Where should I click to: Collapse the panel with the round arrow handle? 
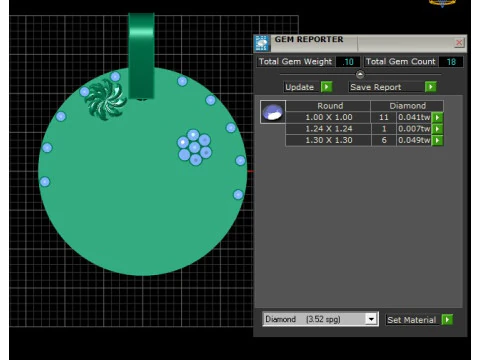360,75
